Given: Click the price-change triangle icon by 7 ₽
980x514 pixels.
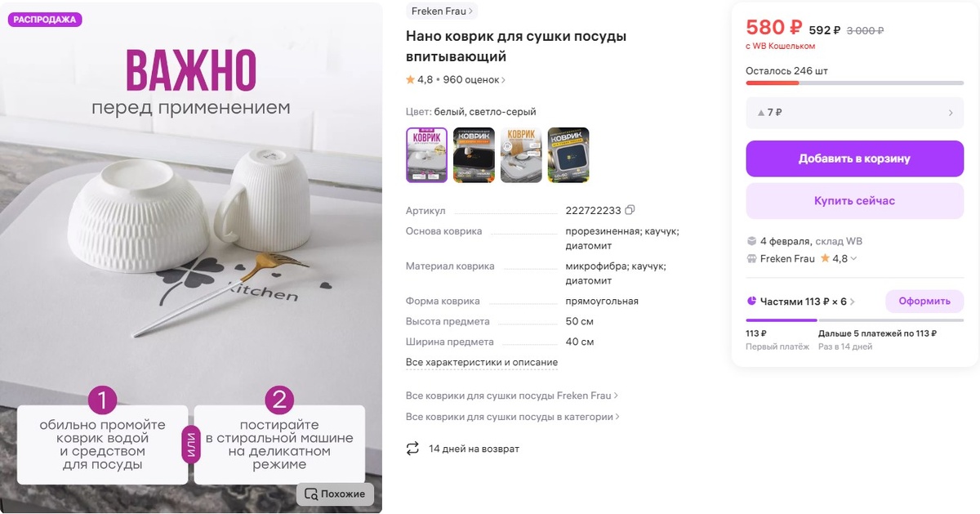Looking at the screenshot, I should point(761,113).
